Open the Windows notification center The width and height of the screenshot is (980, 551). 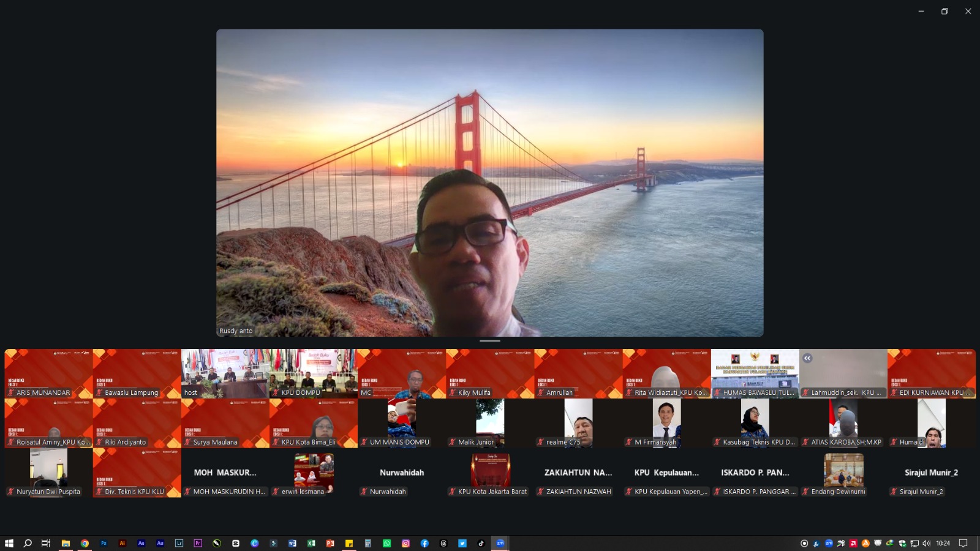click(963, 543)
